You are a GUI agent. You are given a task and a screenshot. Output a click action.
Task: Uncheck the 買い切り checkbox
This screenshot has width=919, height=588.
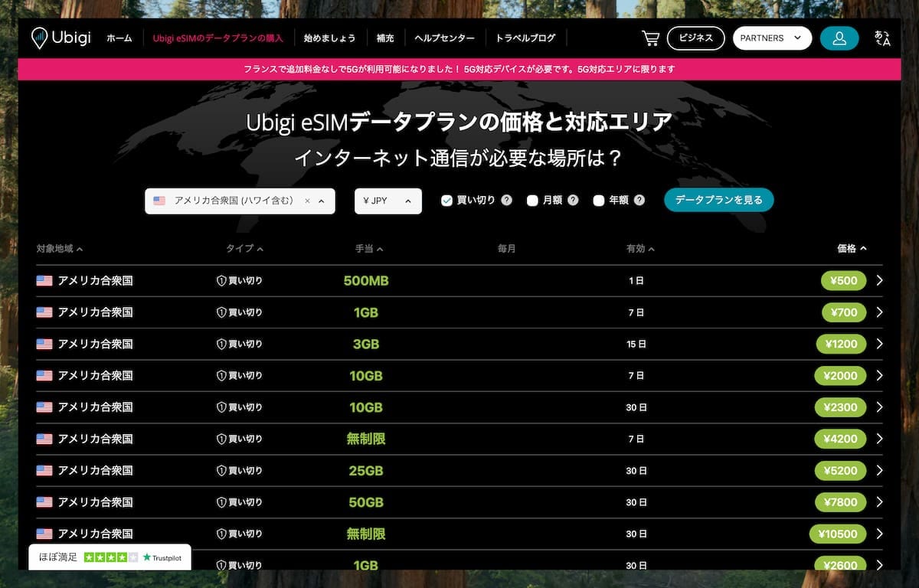[x=447, y=201]
